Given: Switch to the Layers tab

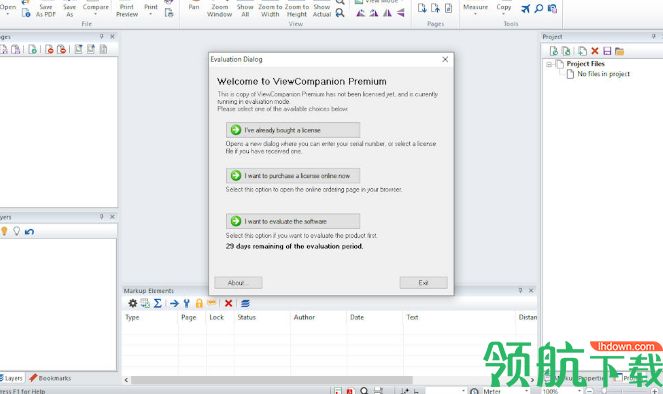Looking at the screenshot, I should pos(11,378).
